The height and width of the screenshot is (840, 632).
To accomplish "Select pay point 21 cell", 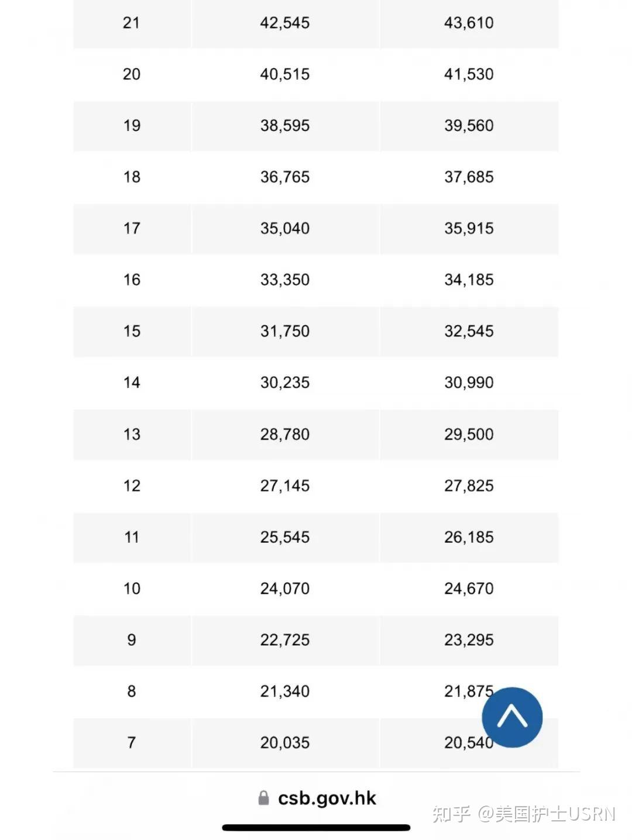I will 132,23.
